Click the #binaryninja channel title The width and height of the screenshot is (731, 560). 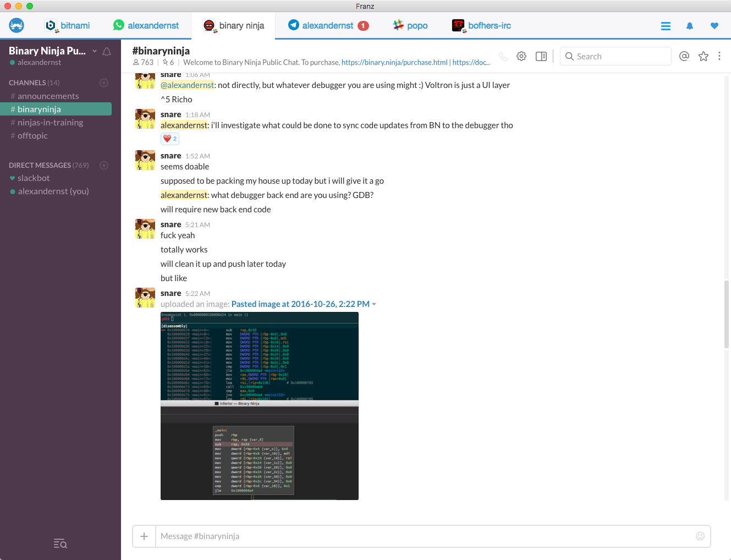point(161,51)
